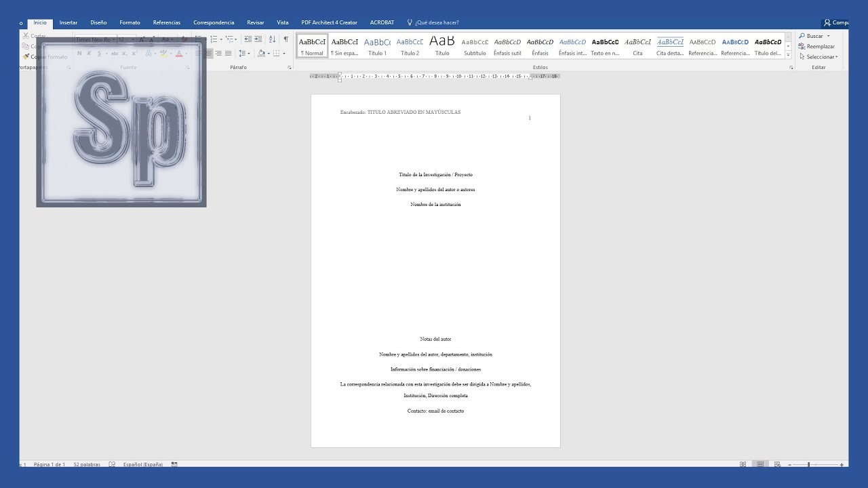Apply the Título 1 style

tap(377, 46)
